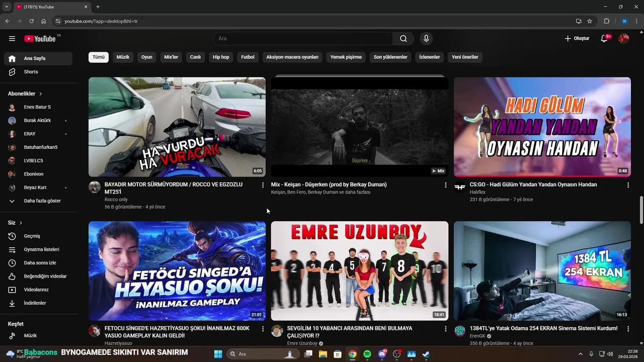The width and height of the screenshot is (644, 362).
Task: Click the page vertical scrollbar thumb
Action: [x=641, y=210]
